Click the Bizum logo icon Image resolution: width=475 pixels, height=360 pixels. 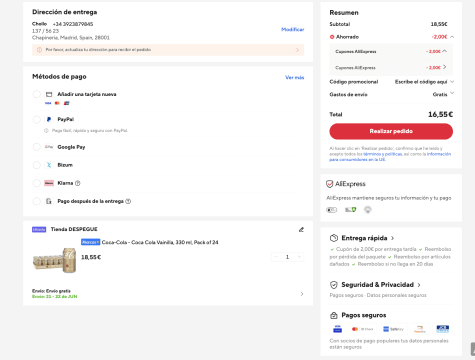(49, 165)
